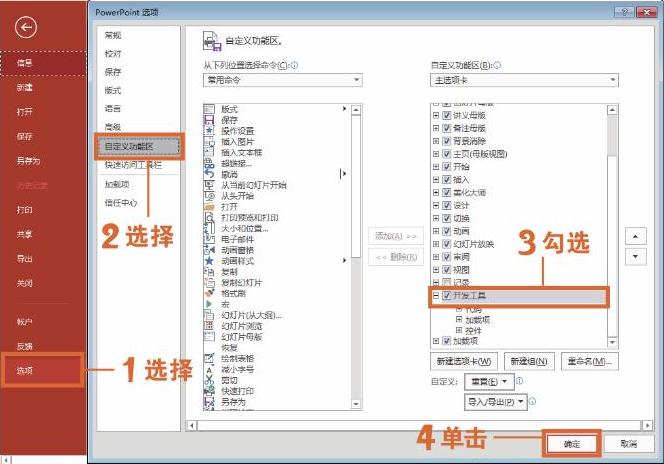Screen dimensions: 664x464
Task: Select the 电子邮件 command icon
Action: [x=209, y=239]
